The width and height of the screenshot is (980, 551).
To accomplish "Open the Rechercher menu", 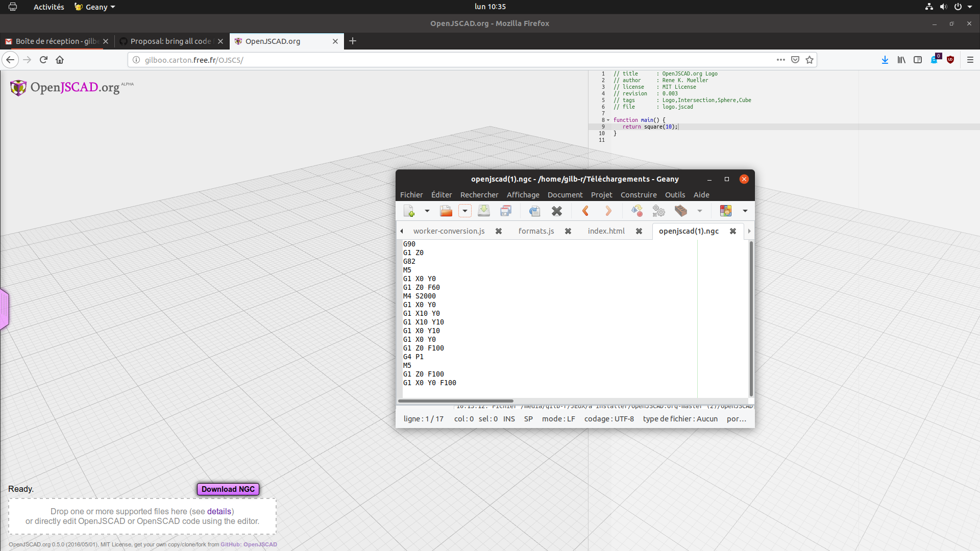I will (x=479, y=195).
